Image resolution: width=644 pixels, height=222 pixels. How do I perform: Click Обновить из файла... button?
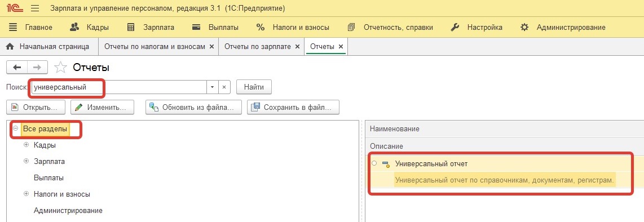tap(193, 107)
